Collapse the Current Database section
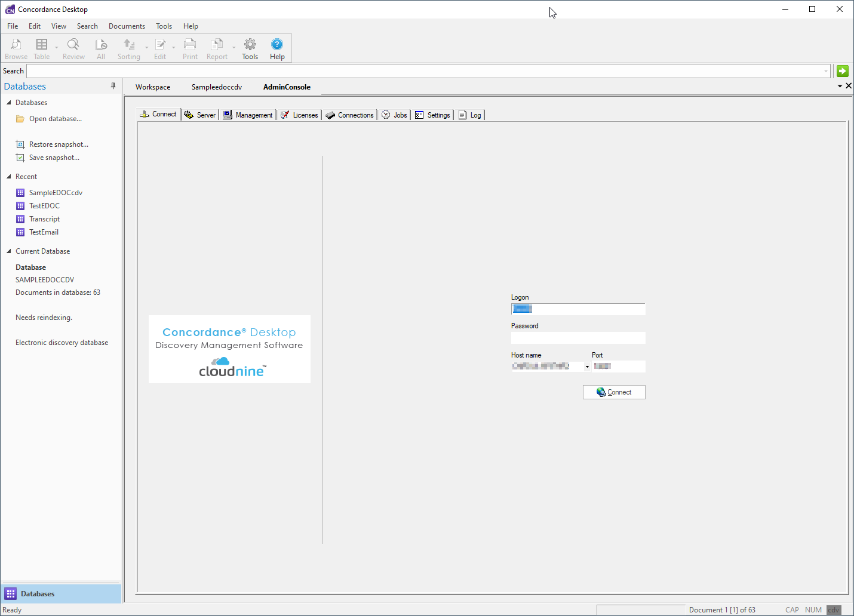 (x=9, y=251)
